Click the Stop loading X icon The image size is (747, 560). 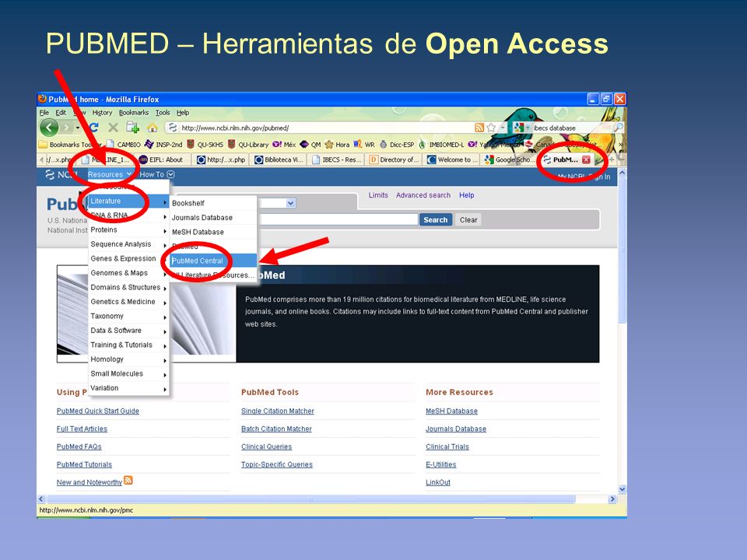pyautogui.click(x=113, y=128)
